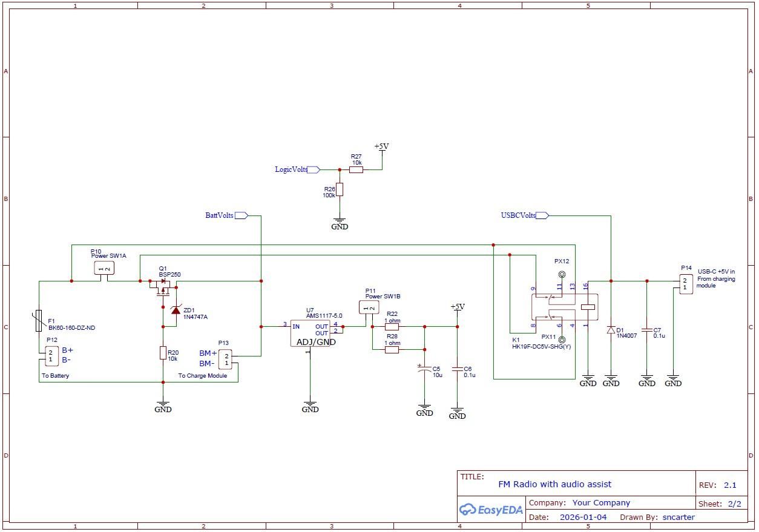
Task: Select the F1 fuse symbol
Action: tap(39, 321)
